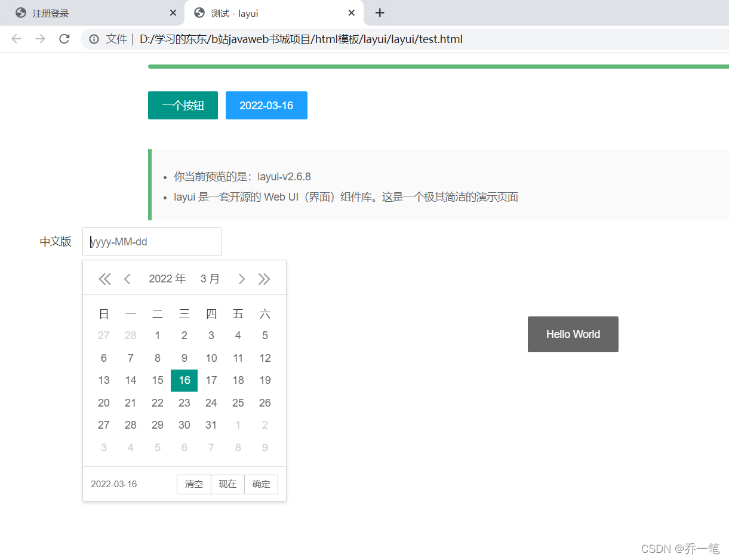Go to previous month arrow in calendar
This screenshot has height=560, width=729.
tap(127, 279)
